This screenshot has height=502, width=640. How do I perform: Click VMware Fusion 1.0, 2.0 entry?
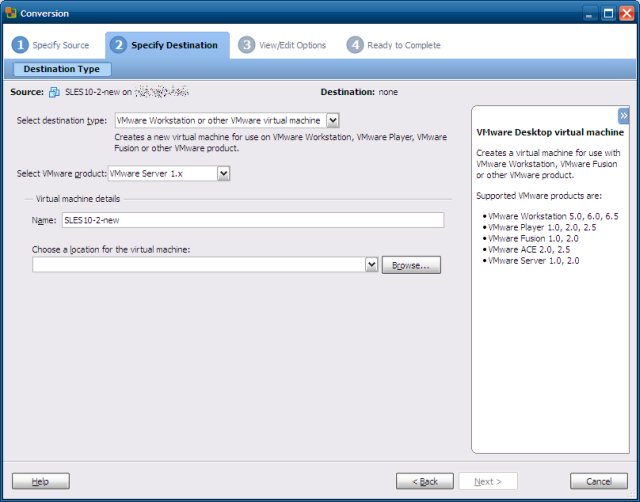click(x=533, y=238)
